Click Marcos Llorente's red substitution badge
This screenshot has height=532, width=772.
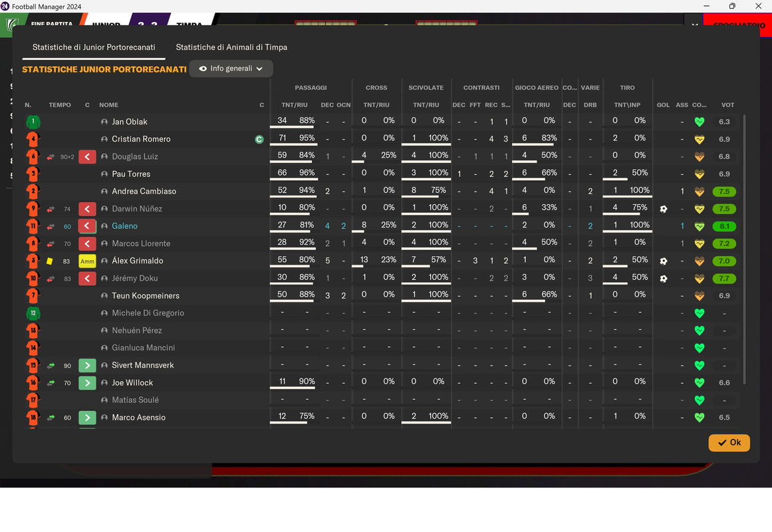[x=87, y=243]
